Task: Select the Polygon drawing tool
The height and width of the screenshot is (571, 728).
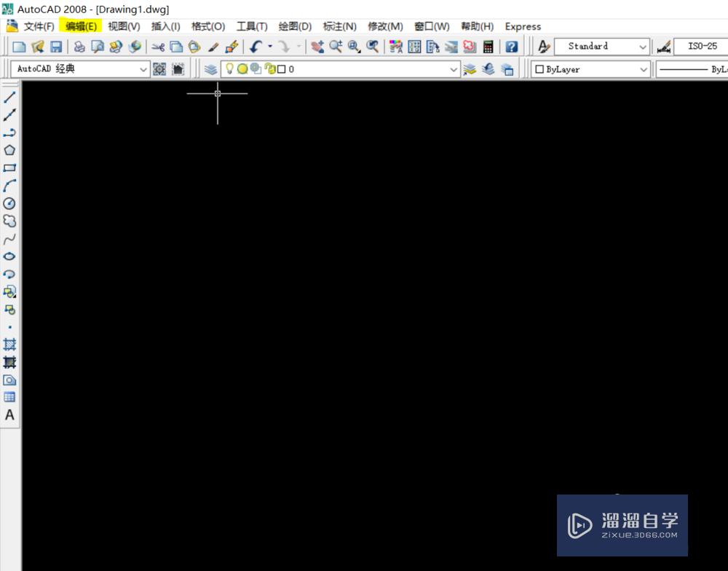Action: pyautogui.click(x=9, y=149)
